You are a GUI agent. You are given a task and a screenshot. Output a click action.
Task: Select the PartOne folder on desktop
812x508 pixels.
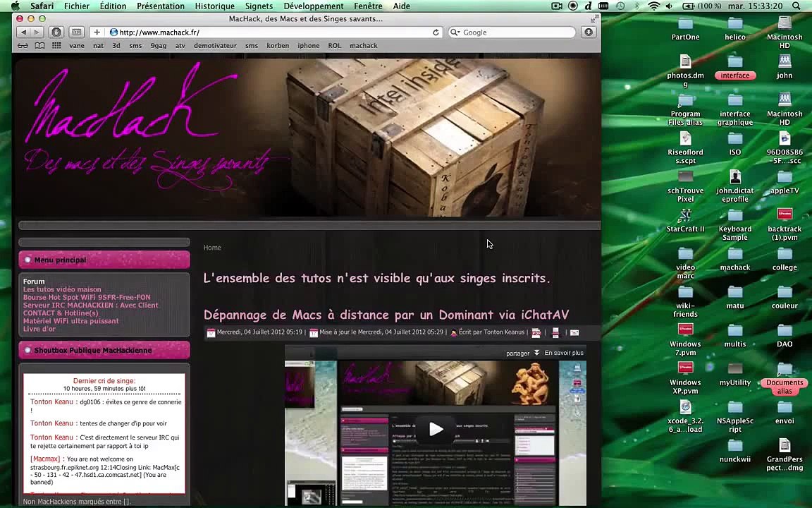(685, 28)
